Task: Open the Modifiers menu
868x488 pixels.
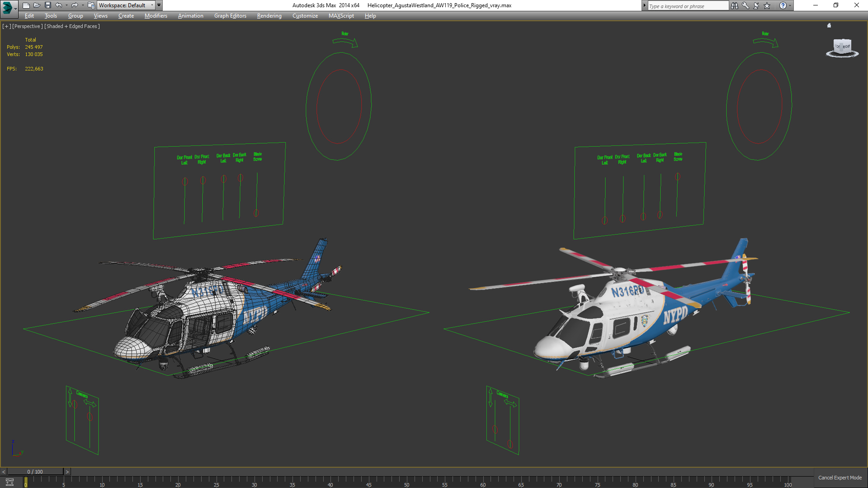Action: click(156, 16)
